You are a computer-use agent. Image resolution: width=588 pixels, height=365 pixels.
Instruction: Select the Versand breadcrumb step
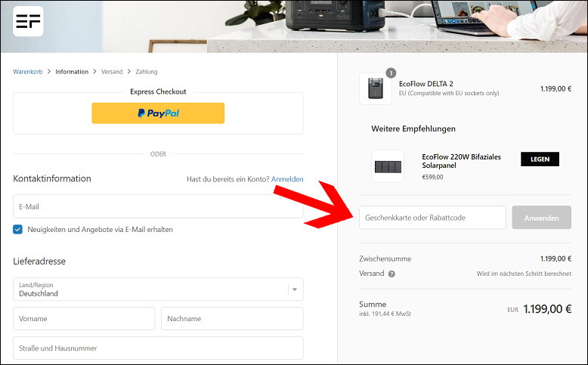[x=112, y=72]
